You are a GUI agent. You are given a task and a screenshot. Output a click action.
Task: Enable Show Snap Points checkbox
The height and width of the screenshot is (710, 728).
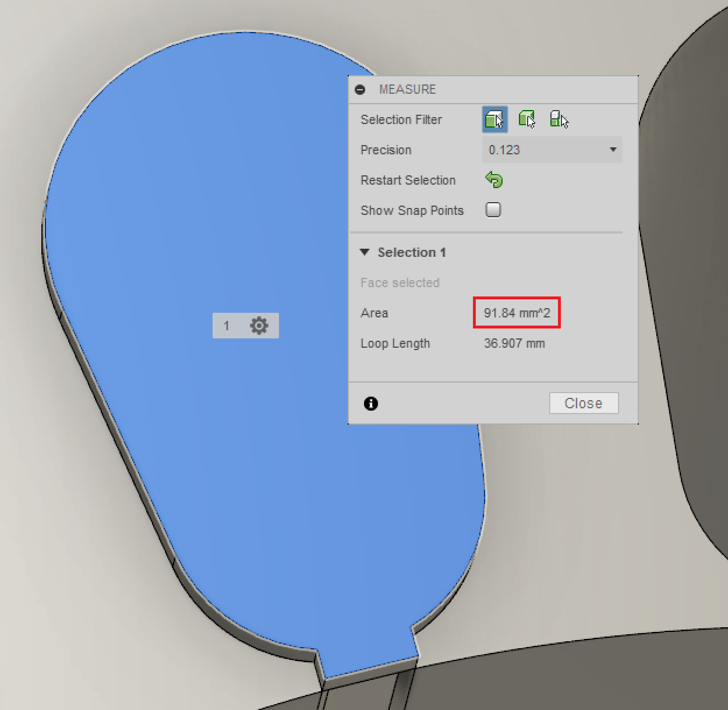pos(493,210)
